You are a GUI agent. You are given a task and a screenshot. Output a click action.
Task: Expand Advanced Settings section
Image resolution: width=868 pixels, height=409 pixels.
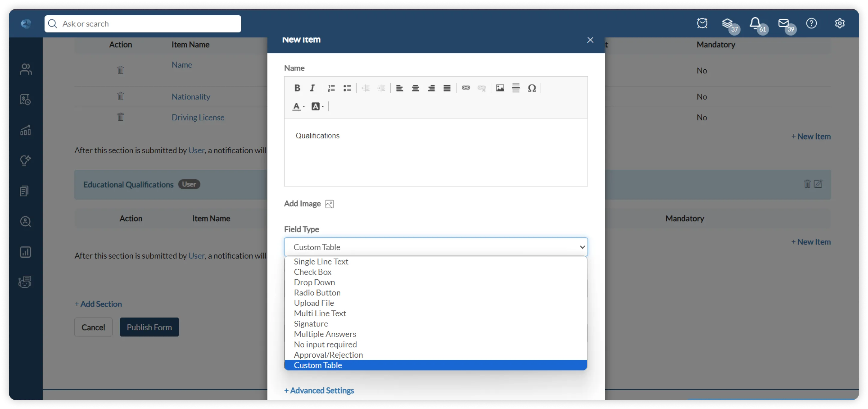(x=319, y=390)
